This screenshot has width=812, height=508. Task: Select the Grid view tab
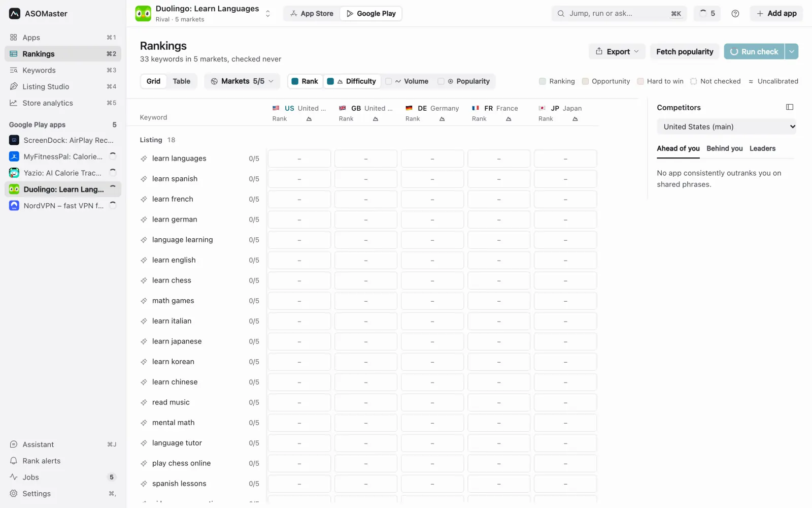pyautogui.click(x=153, y=81)
